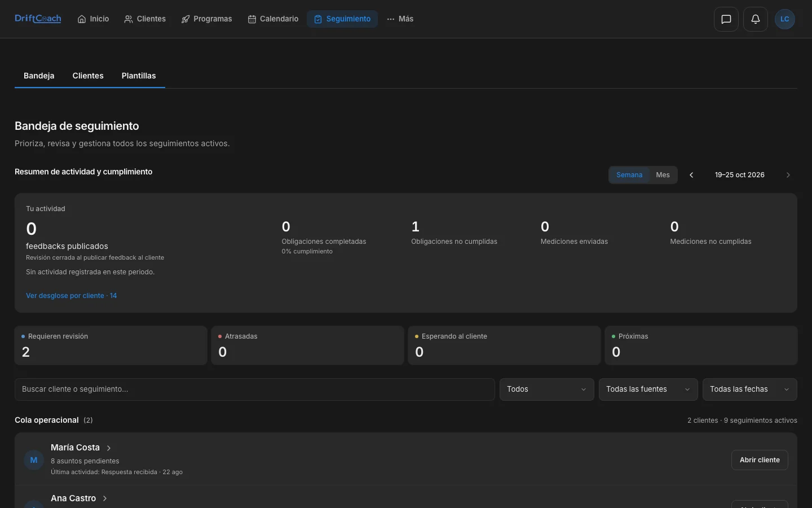Open the Todas las fuentes dropdown
The height and width of the screenshot is (508, 812).
(x=648, y=389)
